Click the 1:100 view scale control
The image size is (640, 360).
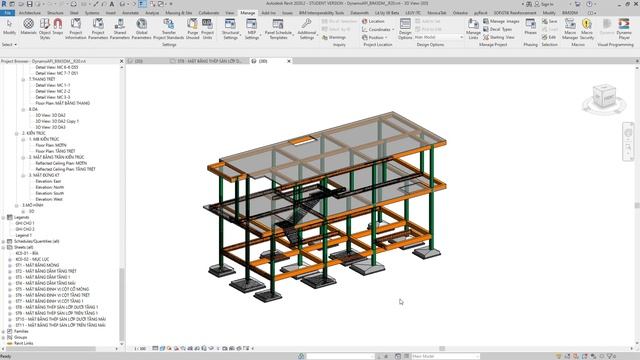140,349
